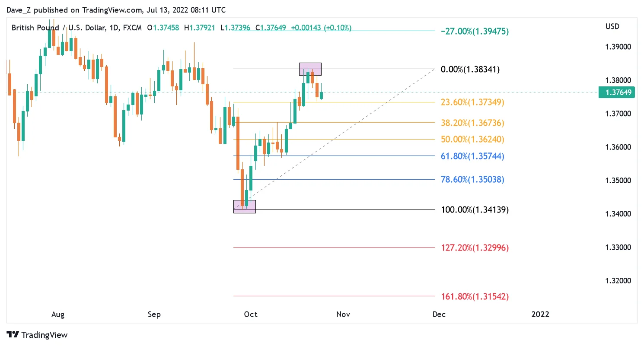The height and width of the screenshot is (346, 644).
Task: Select the 161.80% (1.31542) red extension label
Action: (x=475, y=297)
